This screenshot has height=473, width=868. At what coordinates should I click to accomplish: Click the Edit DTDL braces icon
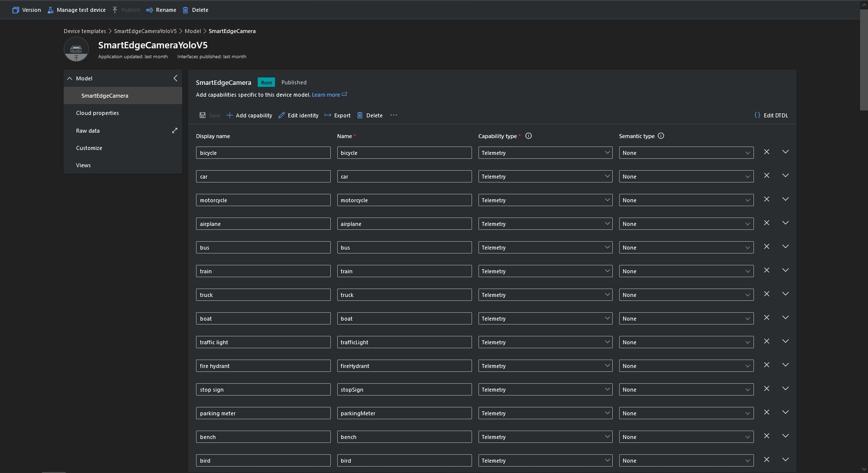coord(757,115)
